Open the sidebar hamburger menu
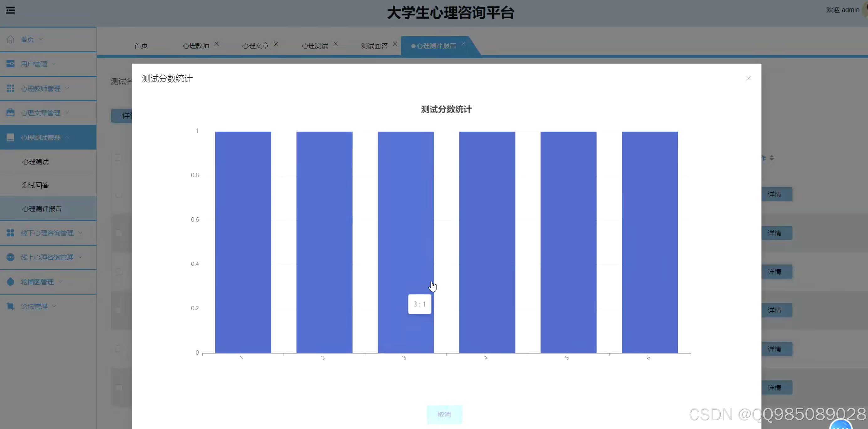 click(10, 10)
